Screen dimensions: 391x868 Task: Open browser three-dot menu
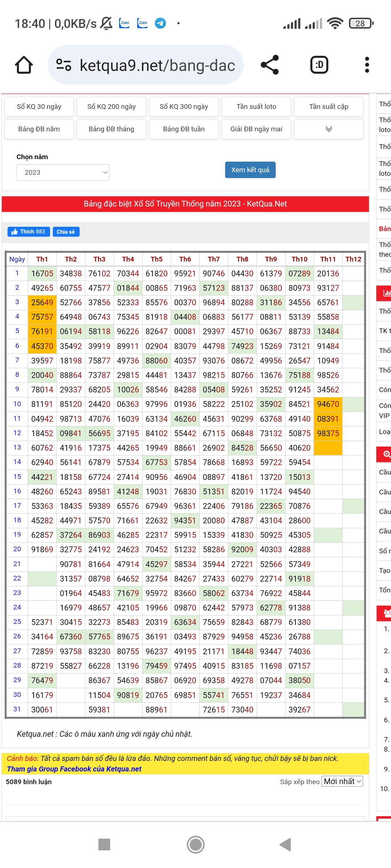click(367, 65)
